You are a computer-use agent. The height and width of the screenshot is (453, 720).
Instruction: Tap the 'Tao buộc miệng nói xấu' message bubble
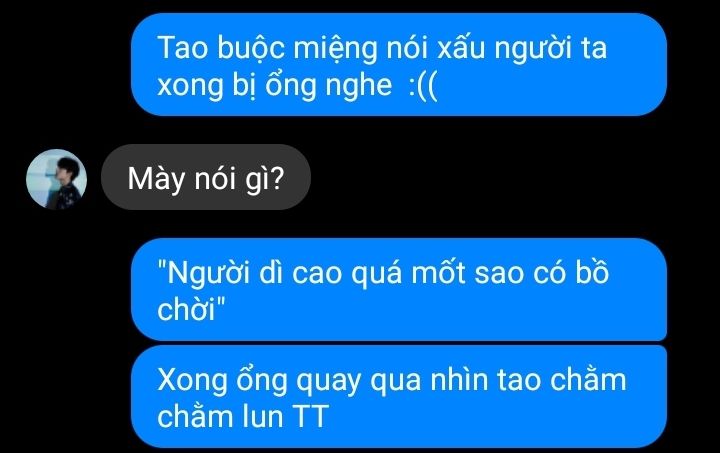399,65
